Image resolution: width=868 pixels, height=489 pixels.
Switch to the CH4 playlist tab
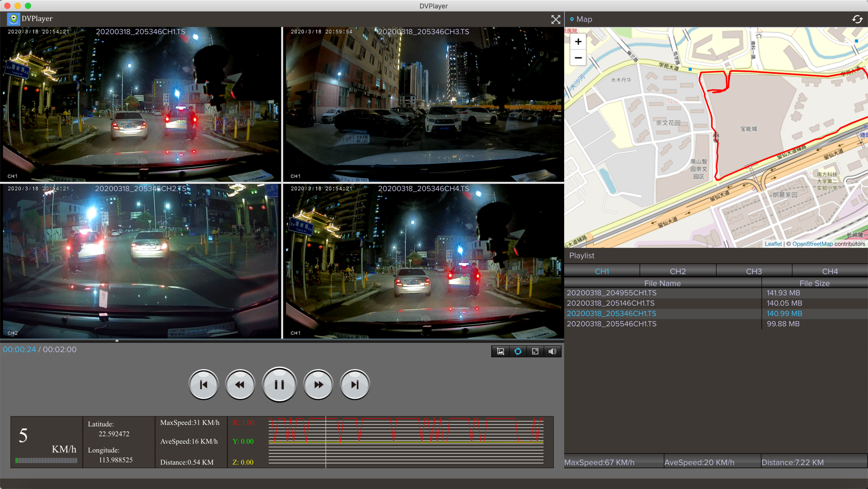pos(830,271)
